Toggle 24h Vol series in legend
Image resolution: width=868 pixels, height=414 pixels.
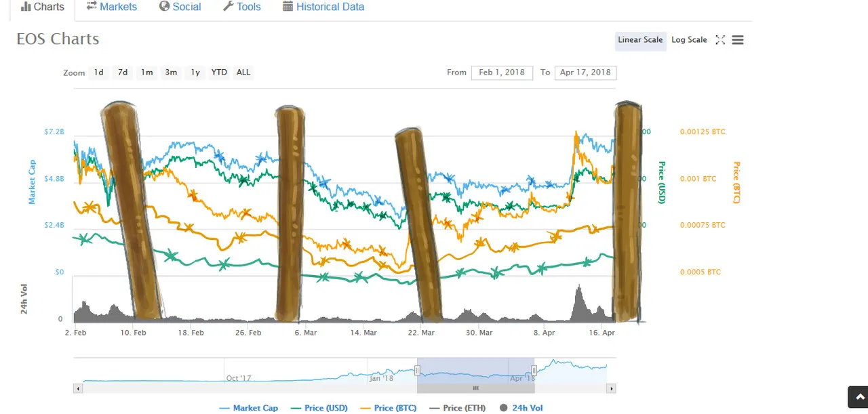tap(521, 408)
